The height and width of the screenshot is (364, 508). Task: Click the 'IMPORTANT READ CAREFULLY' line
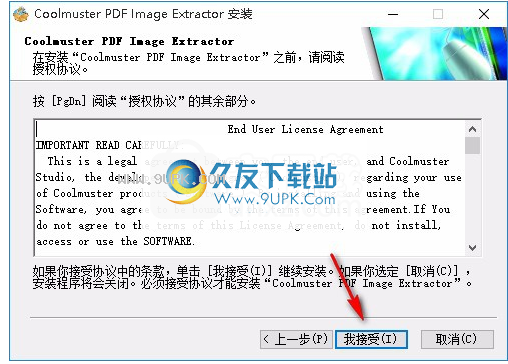point(110,145)
